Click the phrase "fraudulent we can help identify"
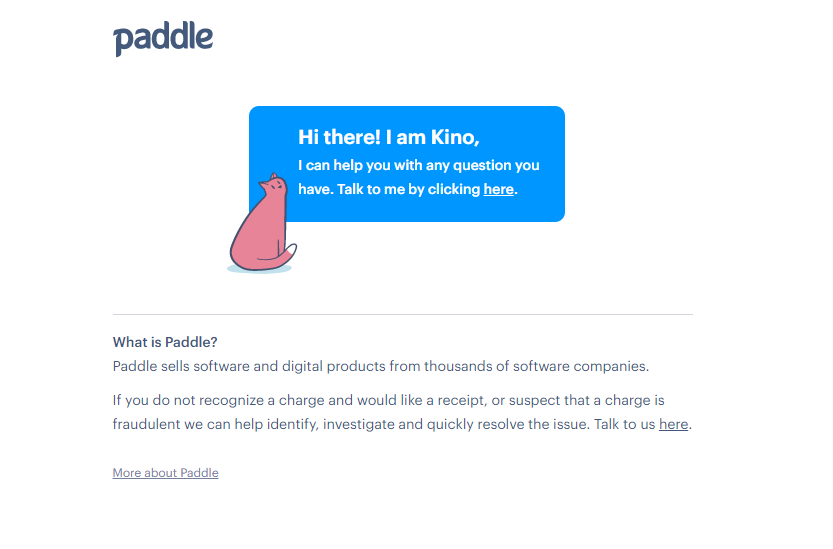The width and height of the screenshot is (833, 549). [x=215, y=424]
